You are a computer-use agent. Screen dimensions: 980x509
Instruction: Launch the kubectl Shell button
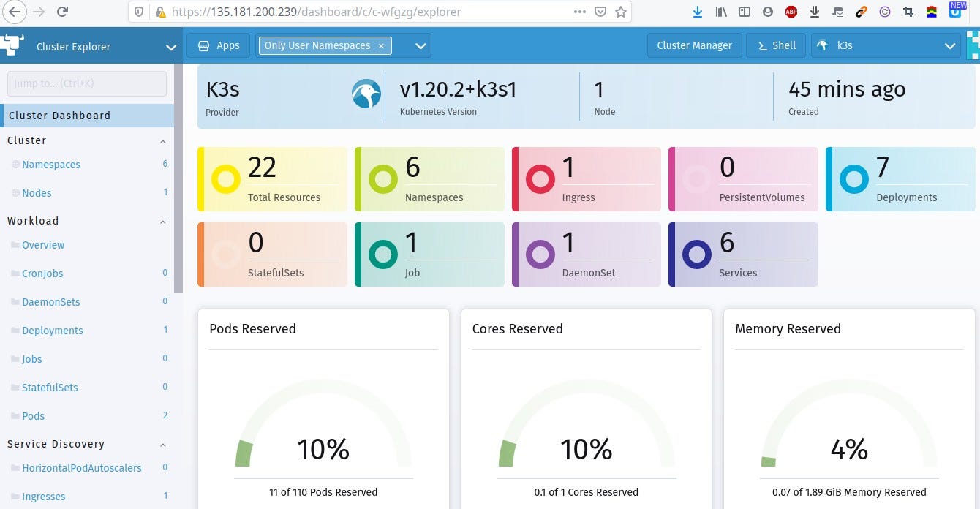[x=776, y=45]
